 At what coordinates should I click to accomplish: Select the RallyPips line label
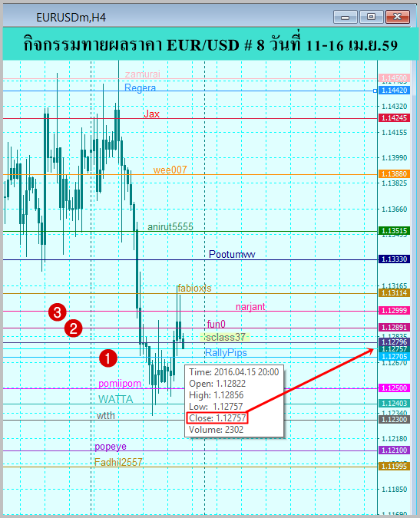pos(226,353)
